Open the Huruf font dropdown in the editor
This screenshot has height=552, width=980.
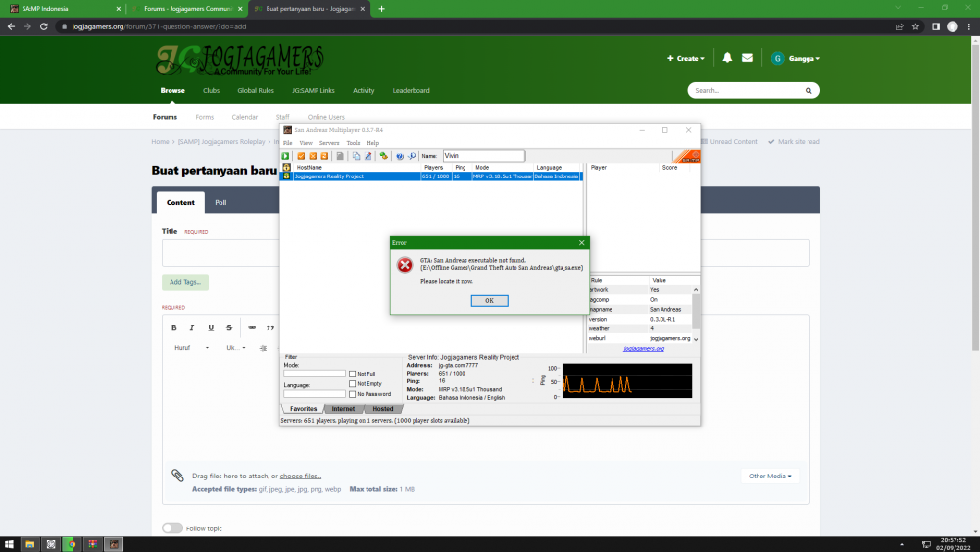click(x=192, y=348)
